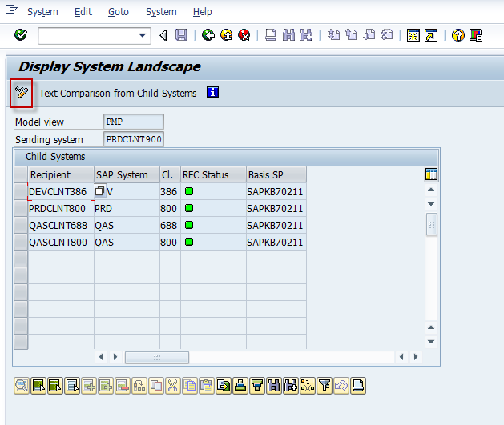
Task: Click the Cl. column header
Action: tap(171, 175)
